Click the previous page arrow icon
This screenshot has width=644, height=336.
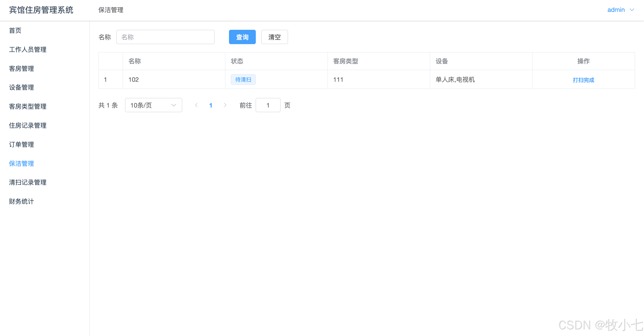tap(196, 105)
